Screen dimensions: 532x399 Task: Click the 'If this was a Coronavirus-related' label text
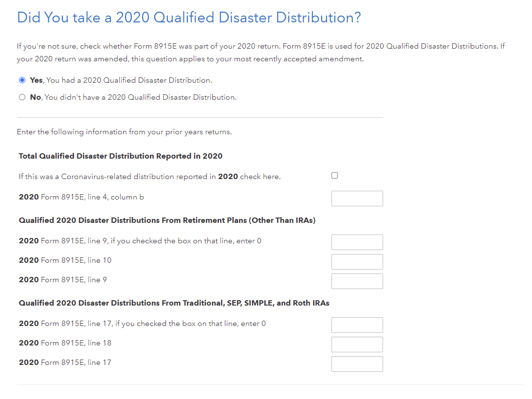(x=149, y=177)
